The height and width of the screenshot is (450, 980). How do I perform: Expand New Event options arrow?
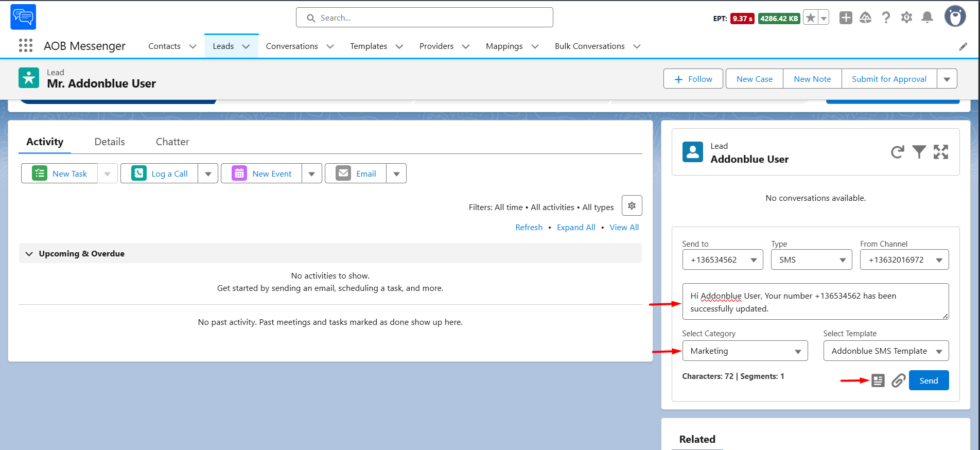(311, 174)
